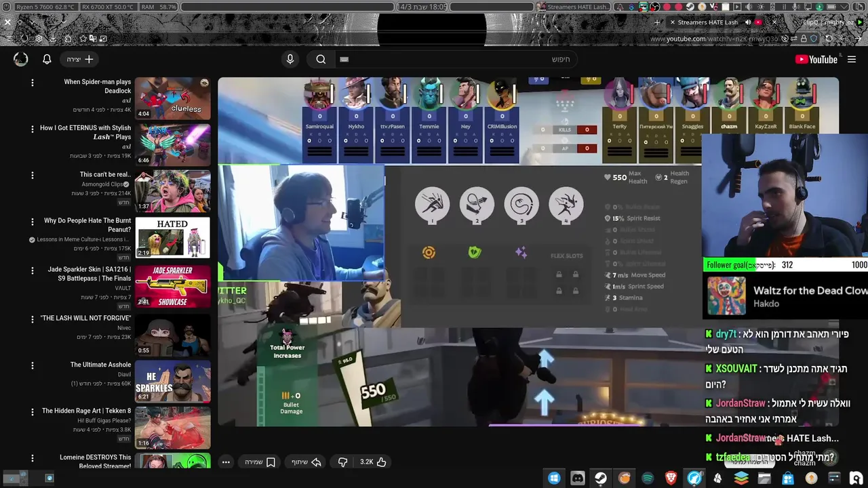Viewport: 868px width, 488px height.
Task: Expand the system tray arrow
Action: point(844,6)
